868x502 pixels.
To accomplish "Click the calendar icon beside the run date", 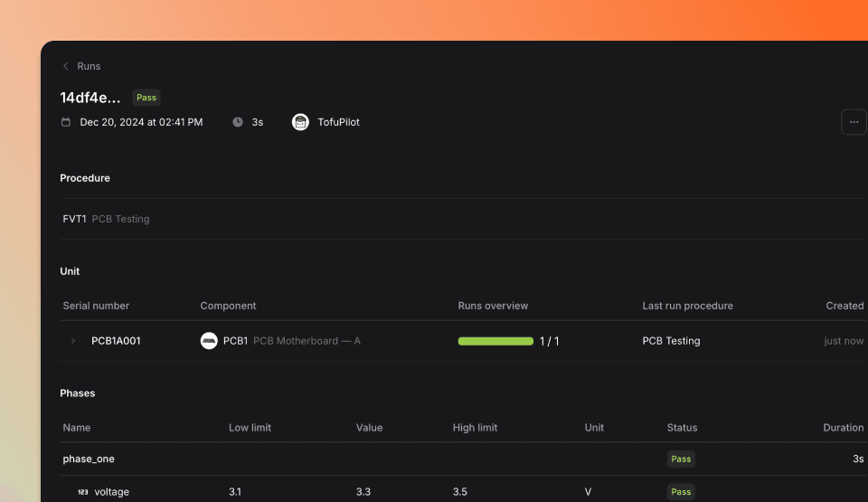I will pyautogui.click(x=66, y=122).
